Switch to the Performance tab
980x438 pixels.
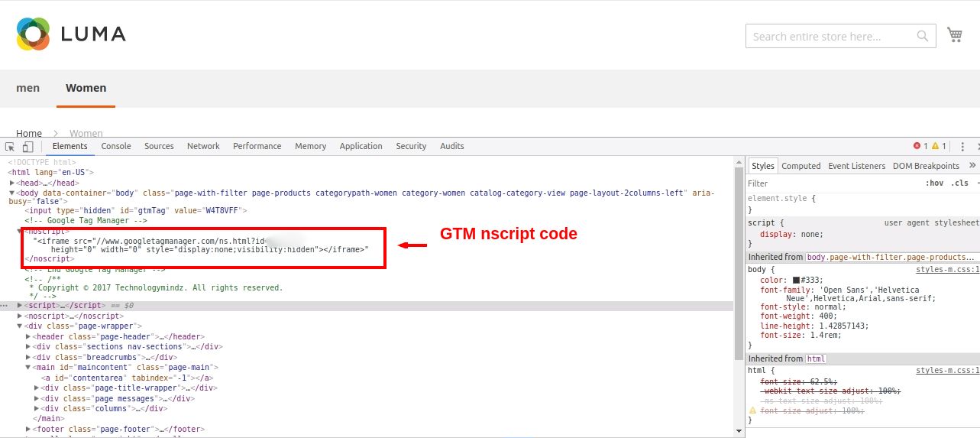pyautogui.click(x=257, y=146)
